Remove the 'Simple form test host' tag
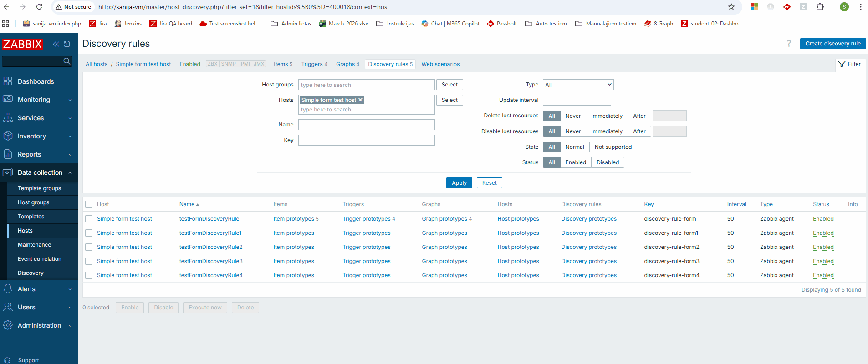This screenshot has height=364, width=868. 360,100
